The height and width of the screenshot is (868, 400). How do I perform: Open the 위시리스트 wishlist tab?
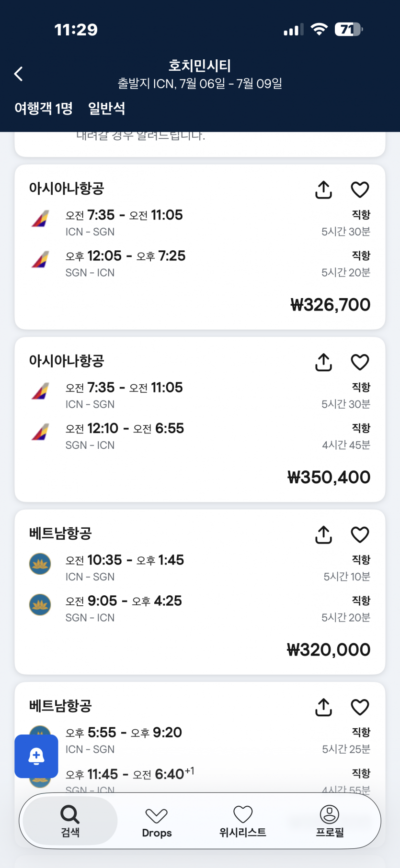coord(243,821)
